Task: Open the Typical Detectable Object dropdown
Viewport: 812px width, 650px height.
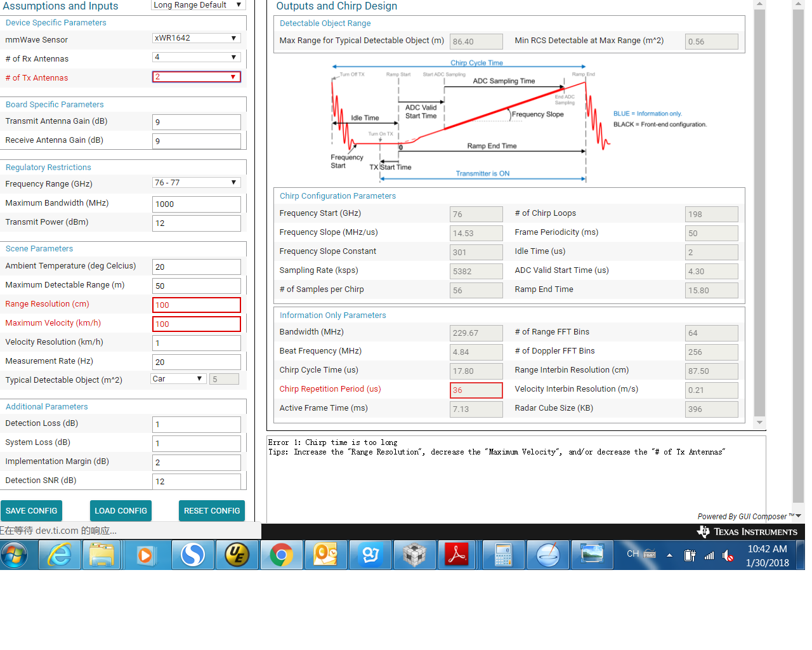Action: click(178, 379)
